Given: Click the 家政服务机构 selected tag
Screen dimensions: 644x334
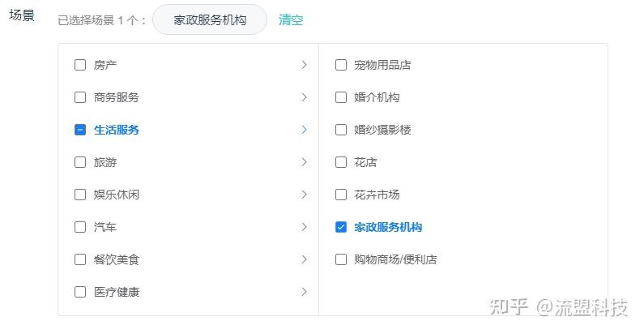Looking at the screenshot, I should 210,20.
